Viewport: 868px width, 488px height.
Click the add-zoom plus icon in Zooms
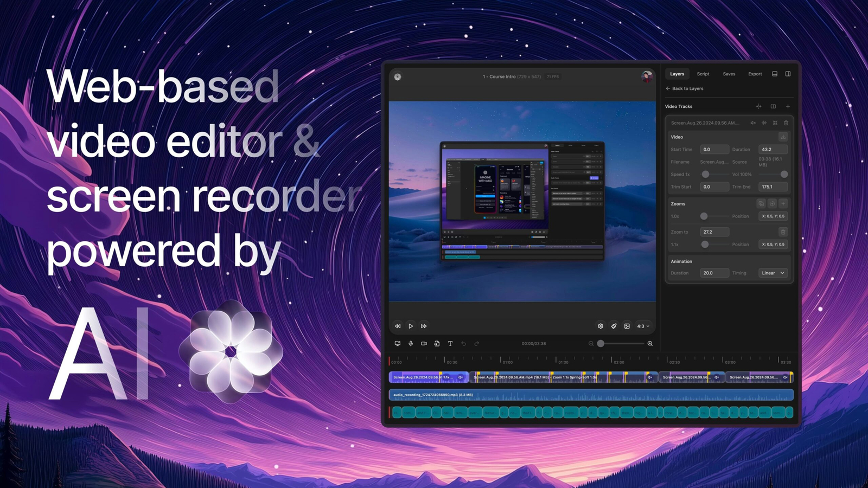[x=783, y=204]
